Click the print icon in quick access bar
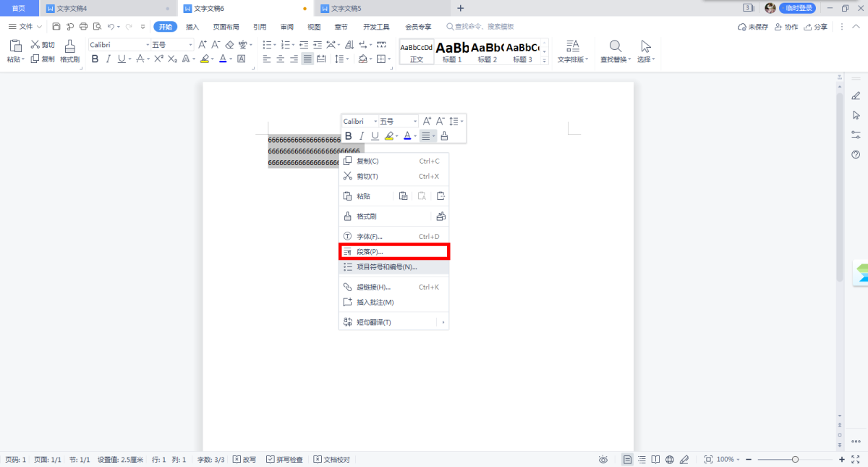 (83, 27)
